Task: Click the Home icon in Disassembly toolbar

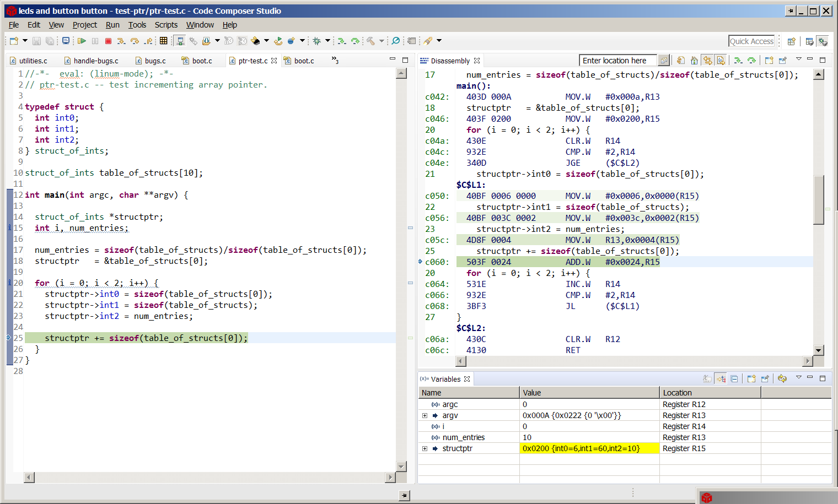Action: [x=694, y=61]
